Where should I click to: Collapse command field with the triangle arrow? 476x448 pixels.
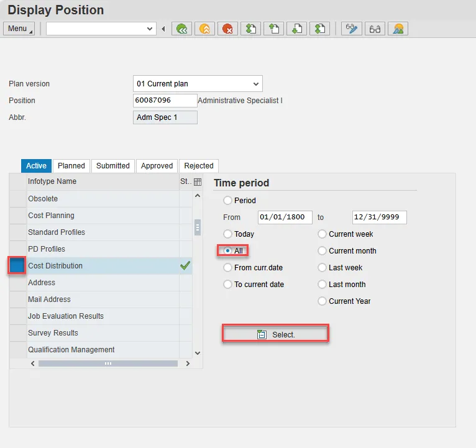click(163, 29)
